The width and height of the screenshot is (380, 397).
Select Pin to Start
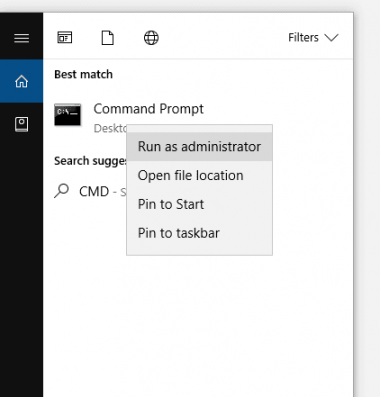pos(199,204)
